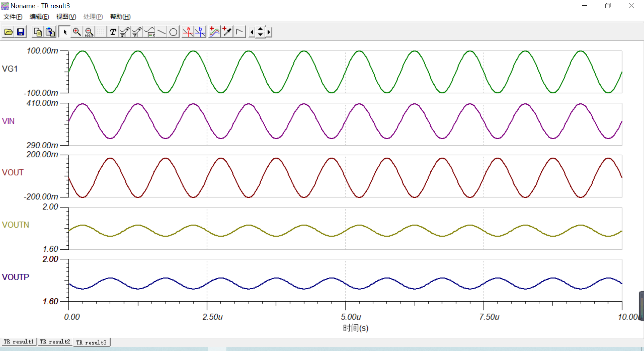
Task: Click the application icon in the title bar
Action: [5, 6]
